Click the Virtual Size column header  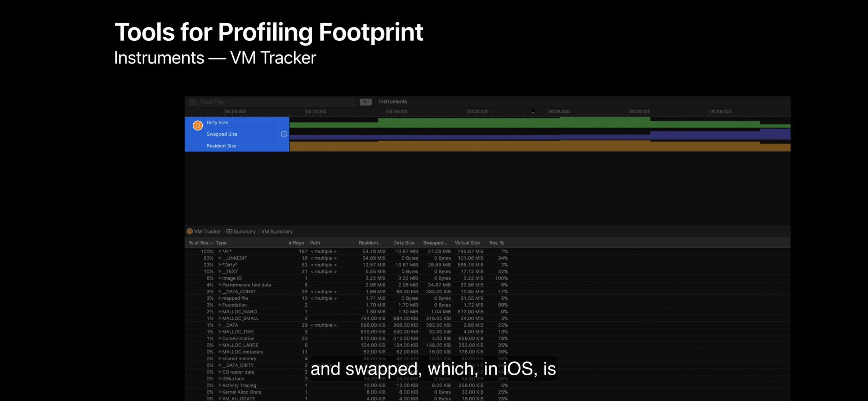tap(467, 243)
